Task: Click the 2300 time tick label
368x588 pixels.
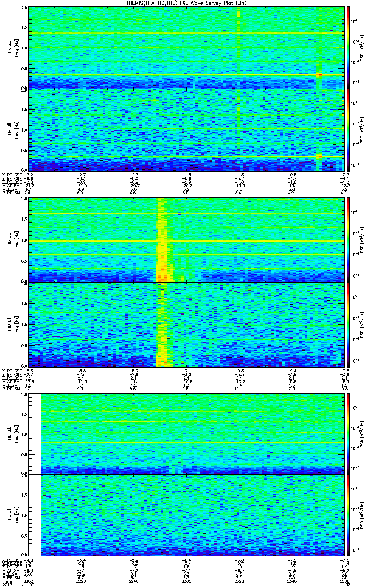Action: pos(186,581)
